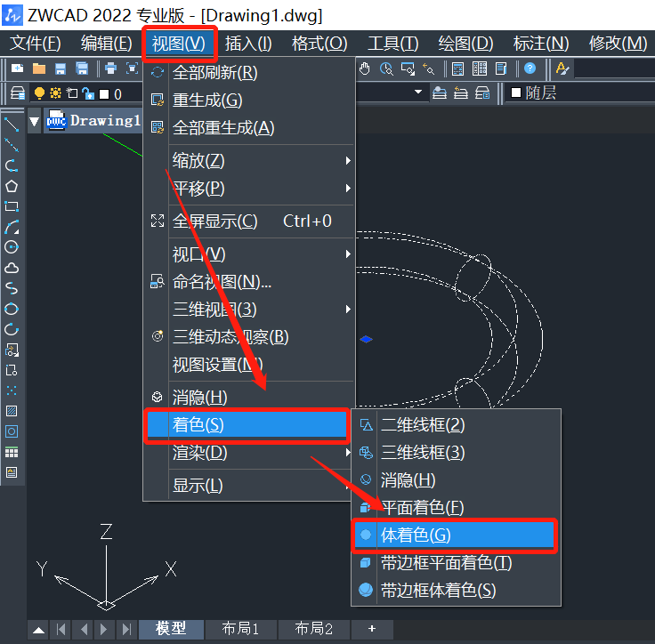The width and height of the screenshot is (655, 644).
Task: Select the Make Block tool
Action: (x=12, y=370)
